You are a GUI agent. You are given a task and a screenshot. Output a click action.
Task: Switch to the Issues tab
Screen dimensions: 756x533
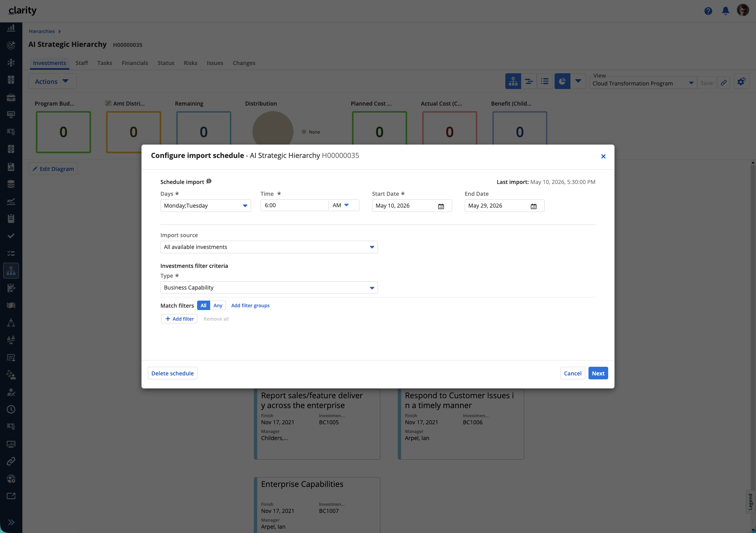click(215, 63)
